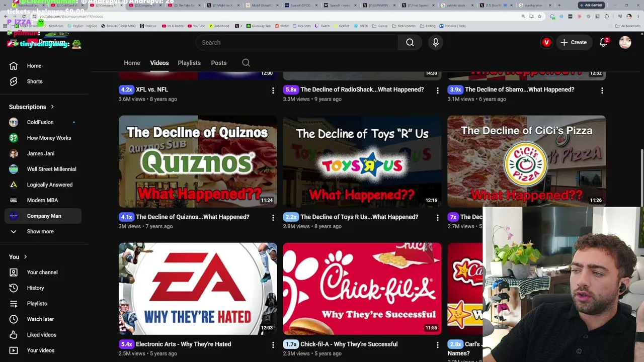Viewport: 644px width, 362px height.
Task: Open The Decline of Sbarro video title
Action: 520,89
